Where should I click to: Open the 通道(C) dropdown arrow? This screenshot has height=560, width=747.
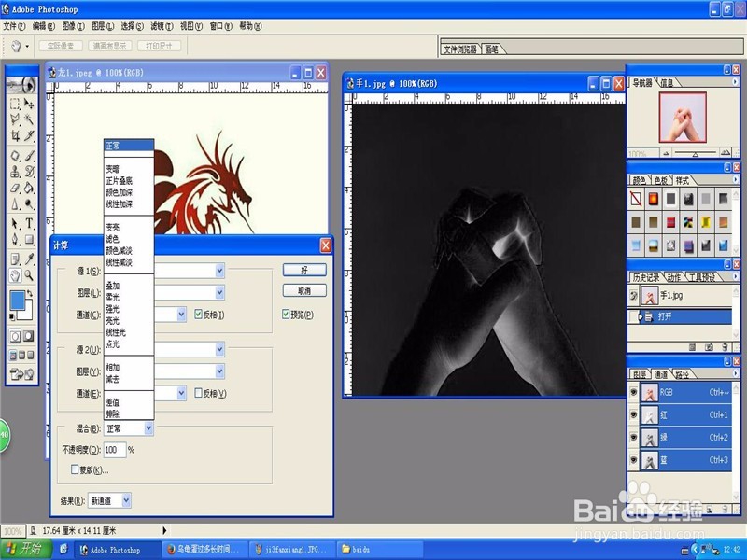(181, 315)
